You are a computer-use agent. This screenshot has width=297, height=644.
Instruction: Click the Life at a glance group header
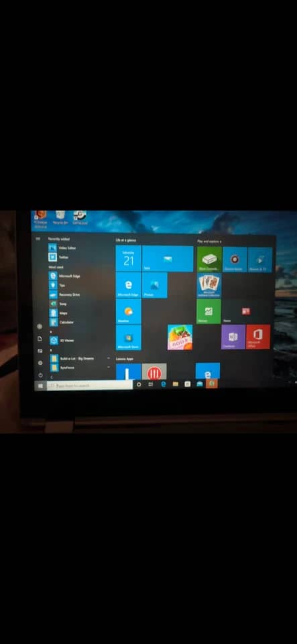[x=125, y=240]
